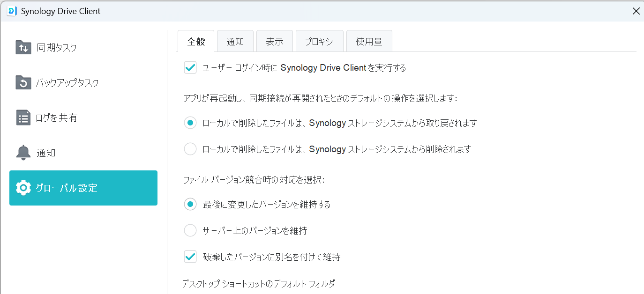644x294 pixels.
Task: Click the ファイル バージョン競合時の対応を選択 heading
Action: [x=253, y=179]
